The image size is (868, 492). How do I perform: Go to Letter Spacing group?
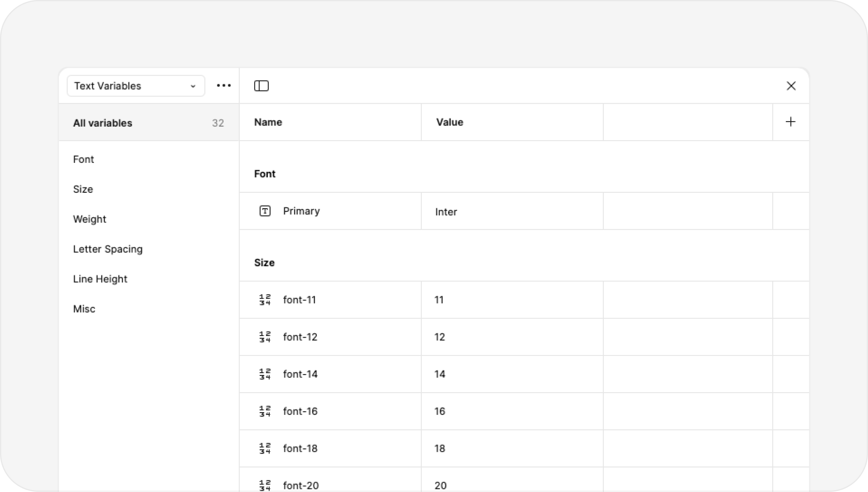[108, 249]
